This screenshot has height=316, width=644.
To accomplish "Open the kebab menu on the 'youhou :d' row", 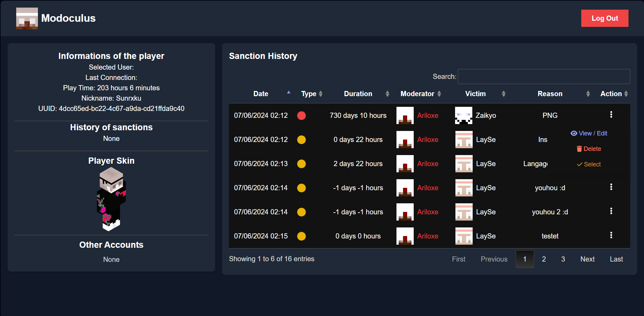I will [x=612, y=187].
